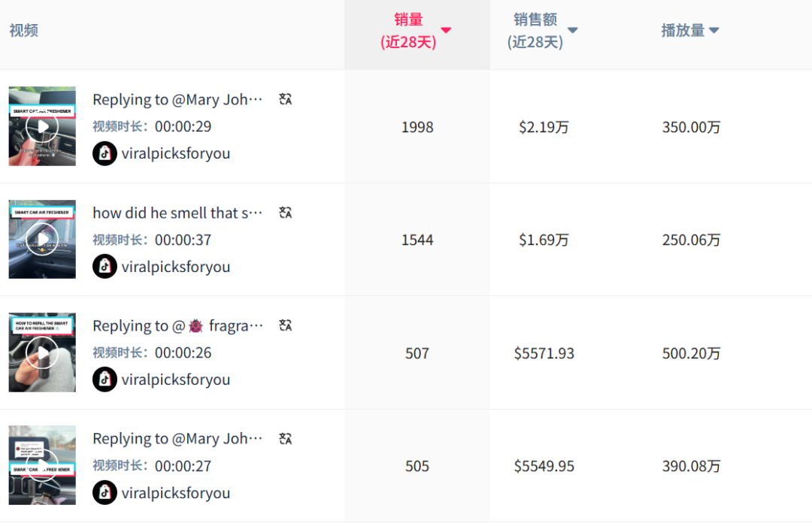Play the first video's thumbnail preview
812x523 pixels.
(42, 126)
